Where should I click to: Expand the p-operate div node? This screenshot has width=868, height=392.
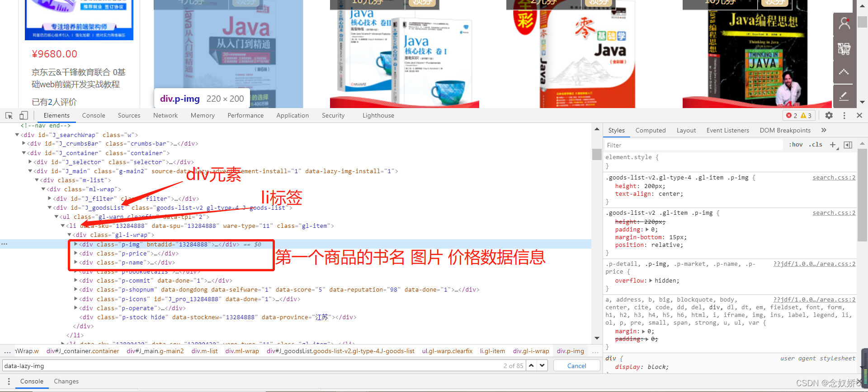[75, 308]
